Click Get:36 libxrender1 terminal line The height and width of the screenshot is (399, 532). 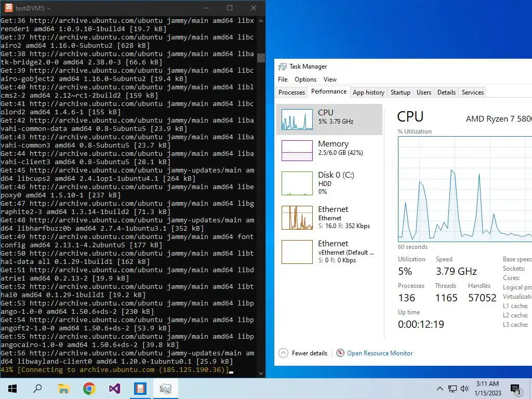127,25
